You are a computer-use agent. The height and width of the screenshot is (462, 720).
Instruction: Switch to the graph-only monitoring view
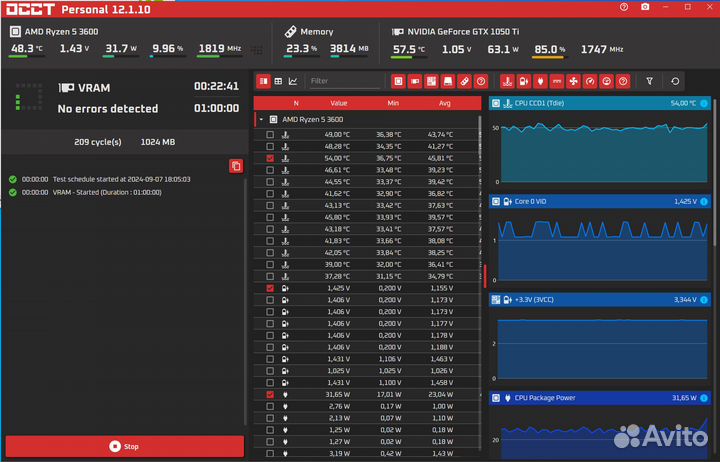point(293,81)
